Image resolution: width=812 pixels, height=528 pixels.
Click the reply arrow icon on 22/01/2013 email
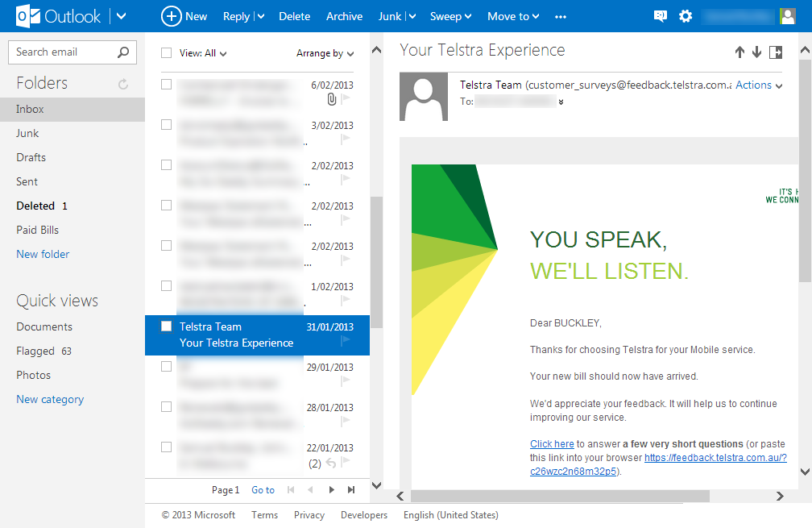pos(331,463)
